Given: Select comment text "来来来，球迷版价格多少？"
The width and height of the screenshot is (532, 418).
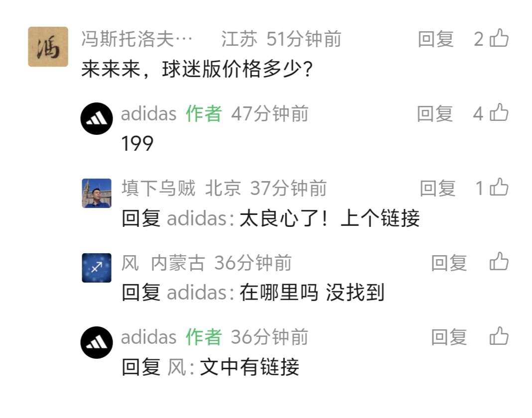Looking at the screenshot, I should coord(197,70).
